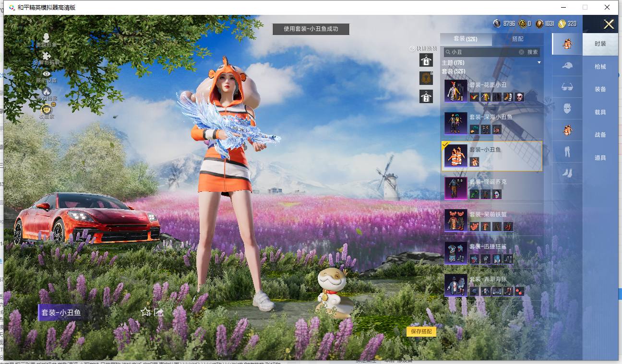Switch to the 搭配 tab
The width and height of the screenshot is (622, 364).
click(x=518, y=39)
